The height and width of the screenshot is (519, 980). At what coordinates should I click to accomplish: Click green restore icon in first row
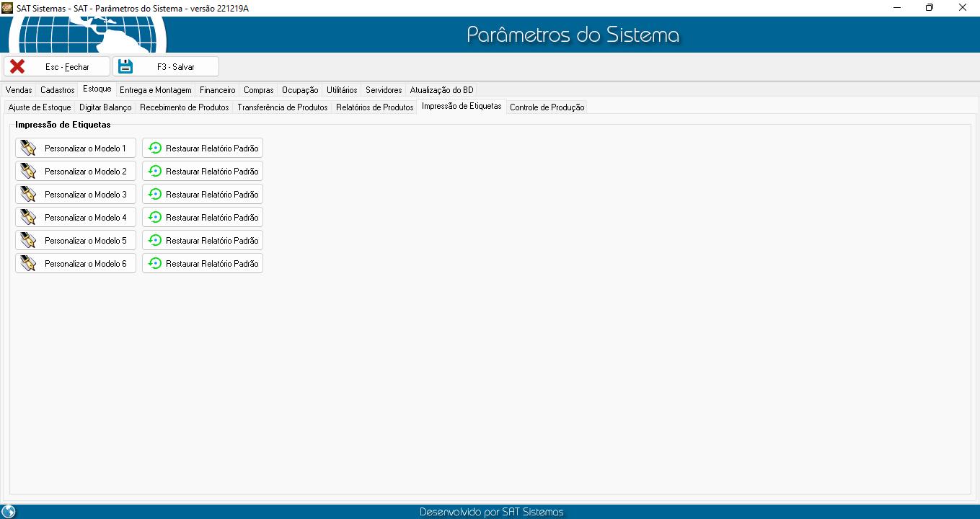click(x=154, y=148)
